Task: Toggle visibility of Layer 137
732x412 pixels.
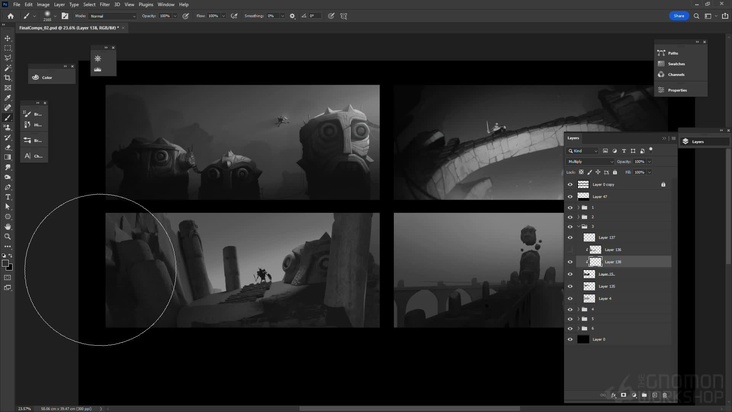Action: click(570, 237)
